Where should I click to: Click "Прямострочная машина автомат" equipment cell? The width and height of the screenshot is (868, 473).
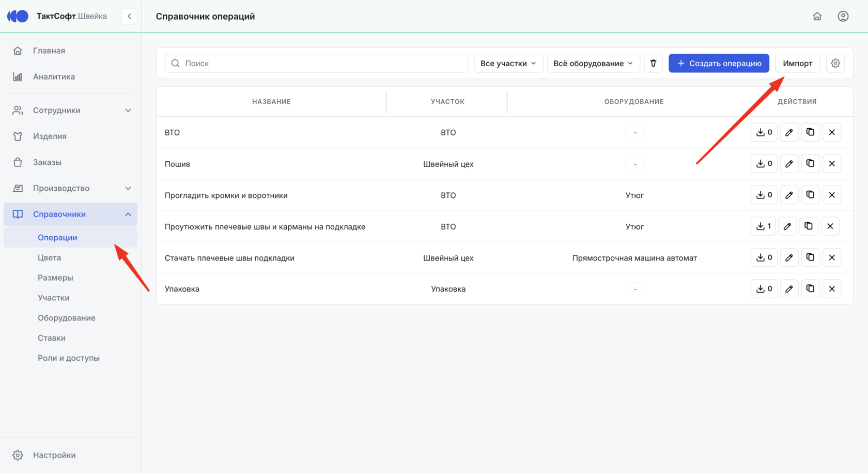point(634,258)
